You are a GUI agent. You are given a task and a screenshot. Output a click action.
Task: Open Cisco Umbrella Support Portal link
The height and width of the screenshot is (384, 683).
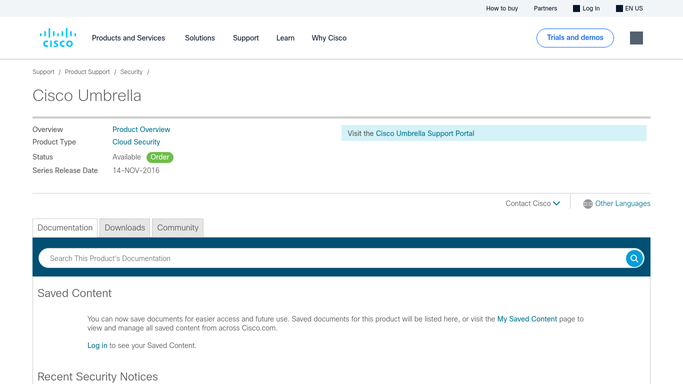[425, 133]
